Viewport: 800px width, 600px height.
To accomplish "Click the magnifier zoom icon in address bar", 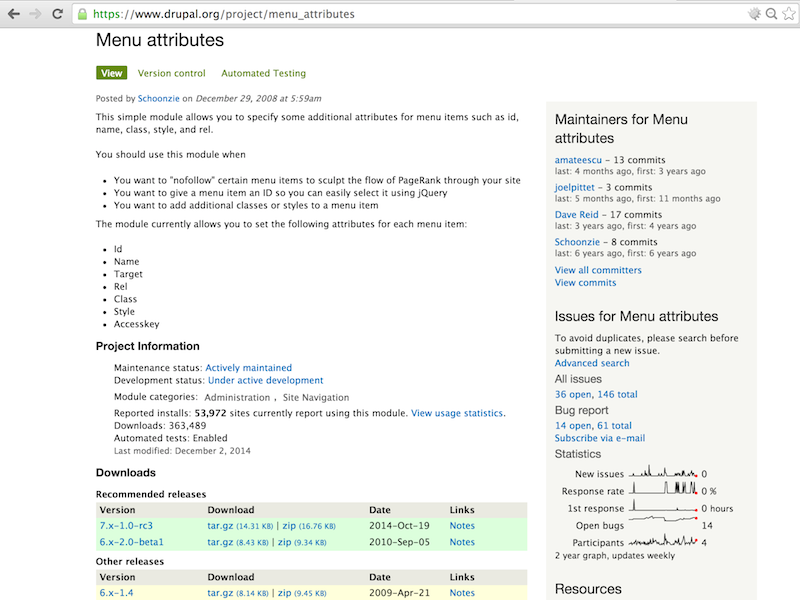I will coord(771,14).
